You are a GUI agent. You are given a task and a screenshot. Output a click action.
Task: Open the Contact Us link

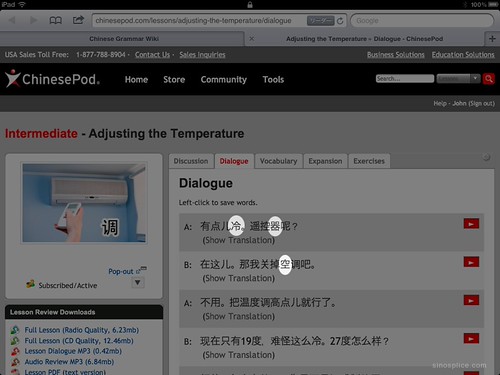click(152, 55)
